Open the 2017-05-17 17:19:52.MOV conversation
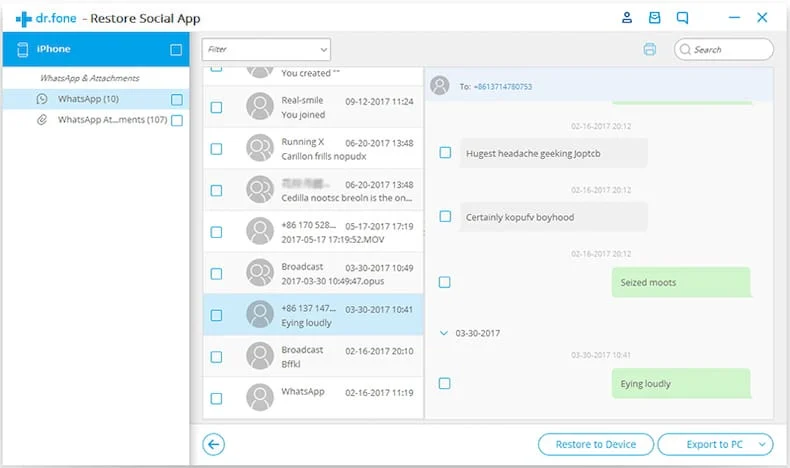This screenshot has height=468, width=790. point(313,232)
